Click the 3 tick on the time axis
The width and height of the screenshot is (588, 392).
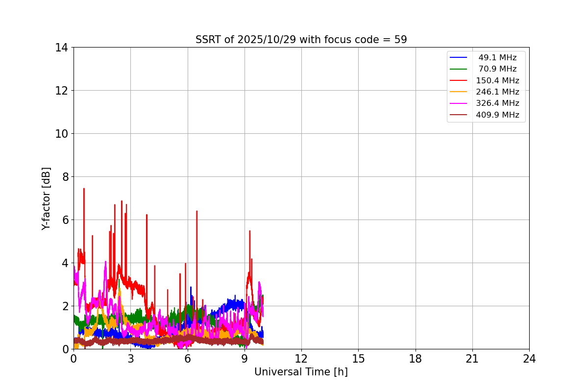(130, 359)
